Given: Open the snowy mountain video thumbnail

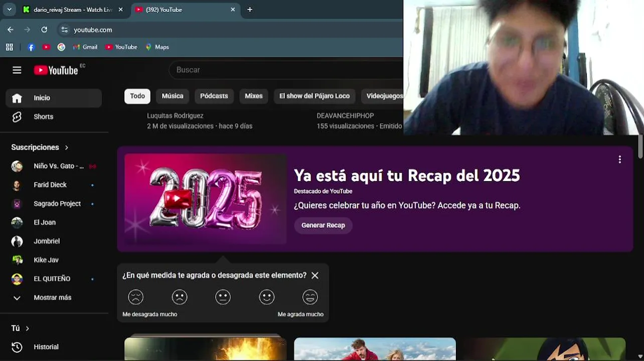Looking at the screenshot, I should (375, 349).
